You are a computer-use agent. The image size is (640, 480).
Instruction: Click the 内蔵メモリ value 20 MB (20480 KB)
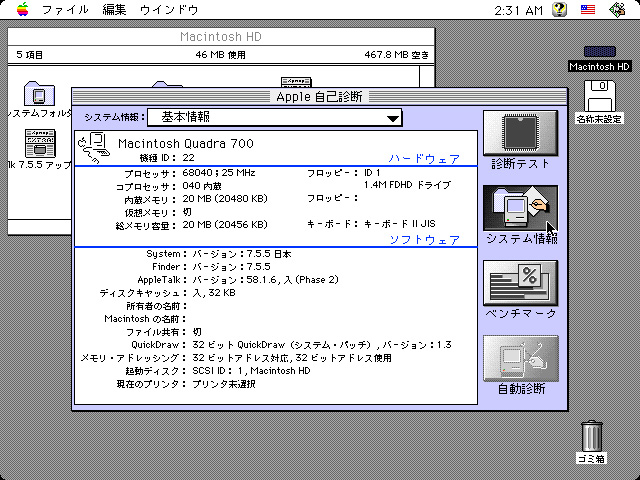point(225,199)
